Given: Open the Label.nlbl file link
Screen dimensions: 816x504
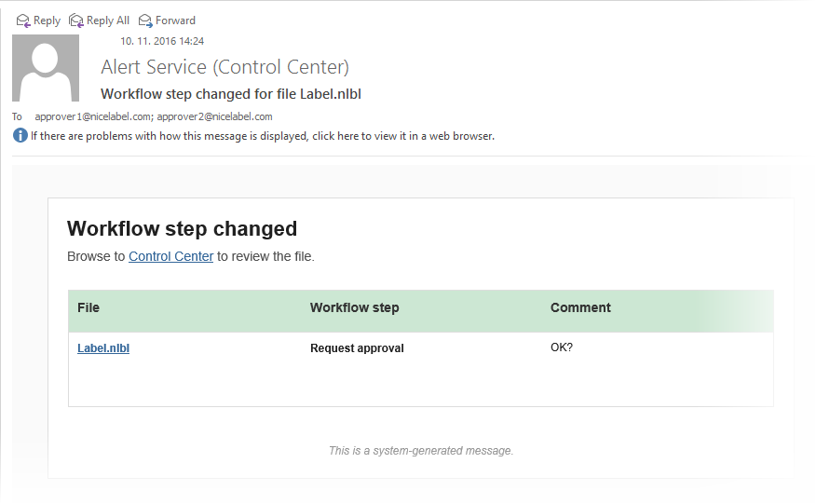Looking at the screenshot, I should (x=103, y=347).
